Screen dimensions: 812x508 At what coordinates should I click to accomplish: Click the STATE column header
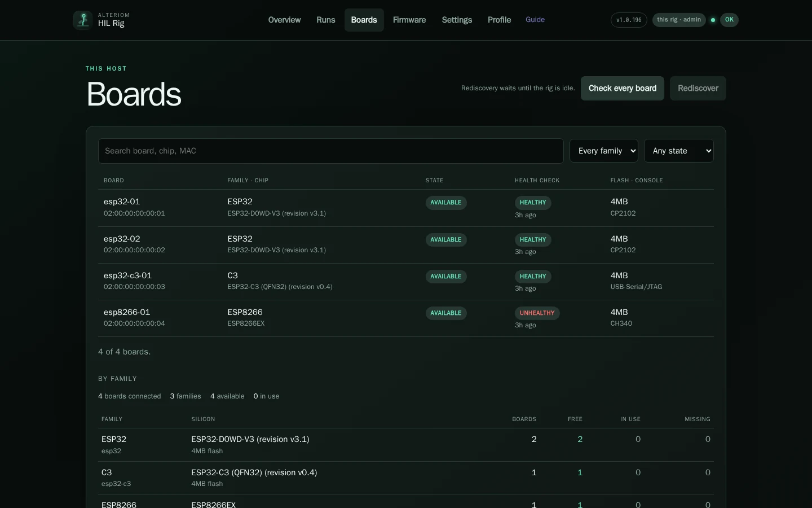coord(434,181)
